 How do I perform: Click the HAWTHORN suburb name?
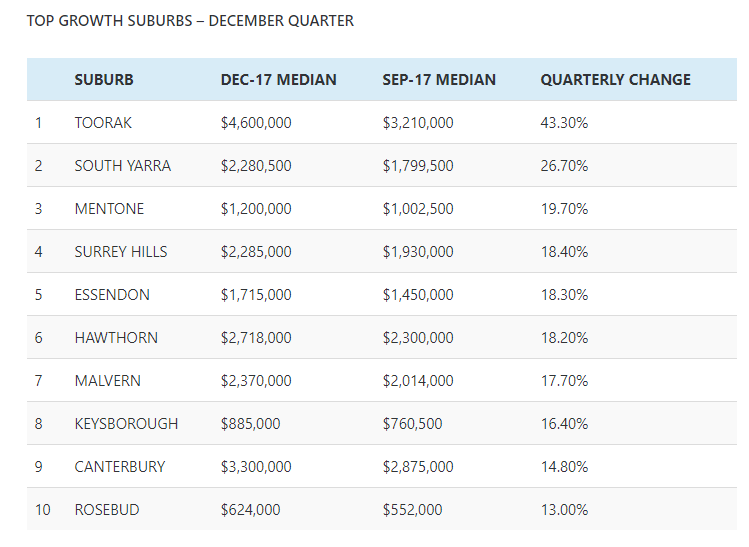(116, 338)
